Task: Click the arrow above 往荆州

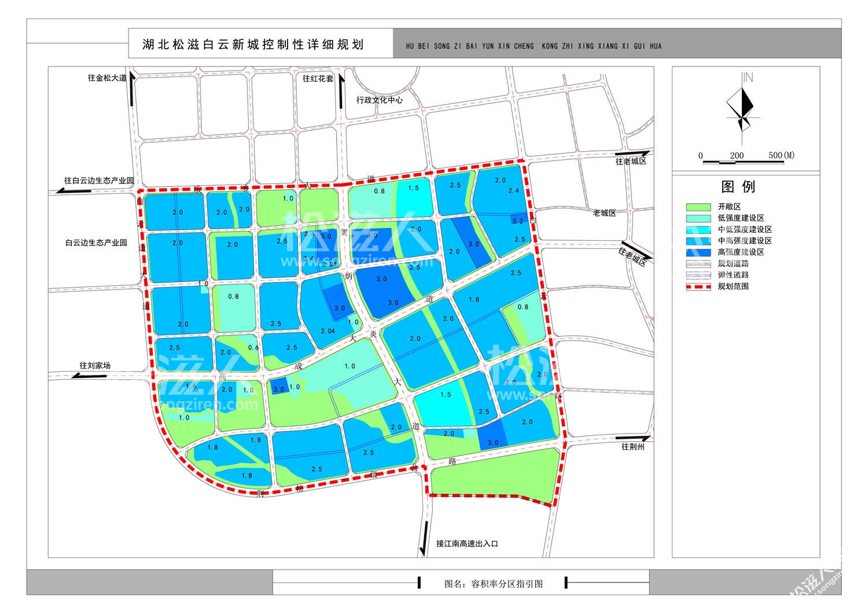Action: pyautogui.click(x=633, y=439)
